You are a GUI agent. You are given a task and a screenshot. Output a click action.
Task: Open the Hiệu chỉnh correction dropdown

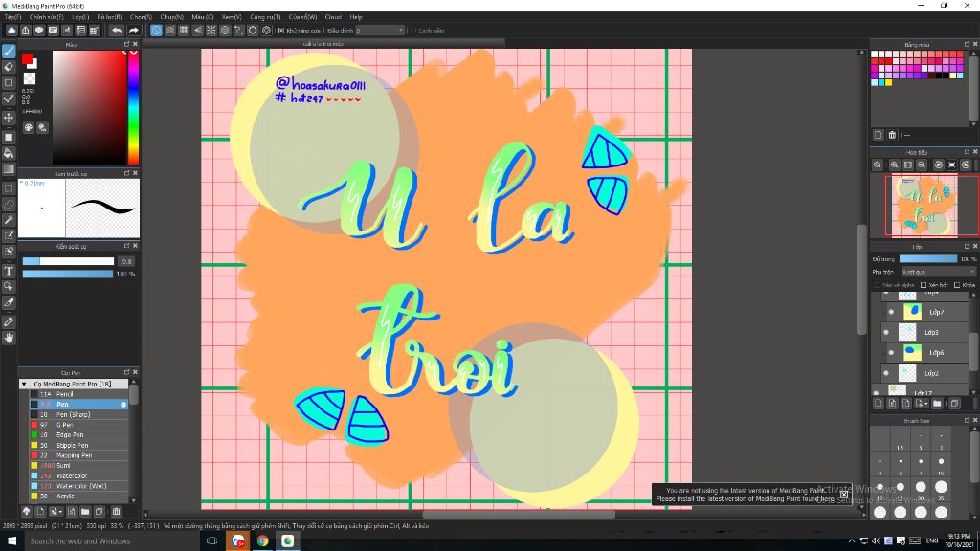tap(381, 30)
